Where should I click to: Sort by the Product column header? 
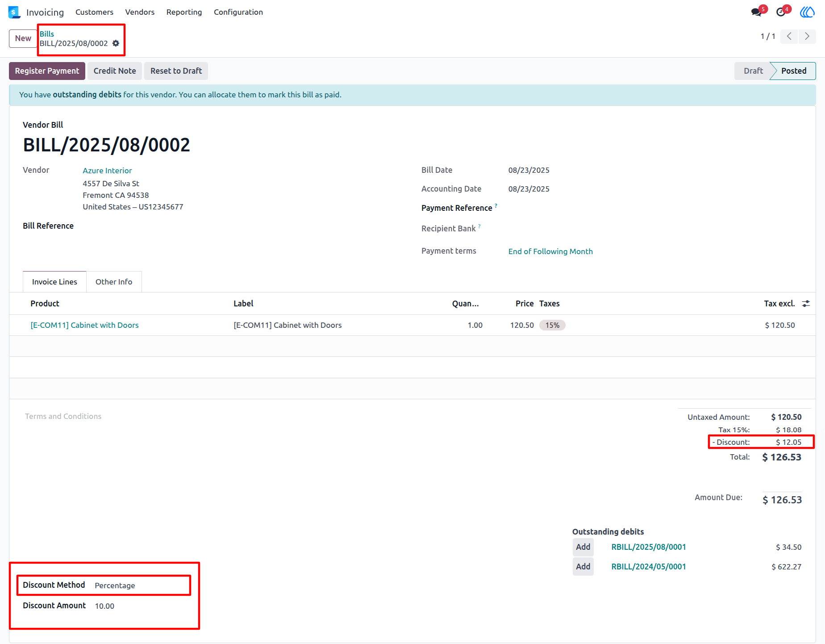(x=45, y=304)
